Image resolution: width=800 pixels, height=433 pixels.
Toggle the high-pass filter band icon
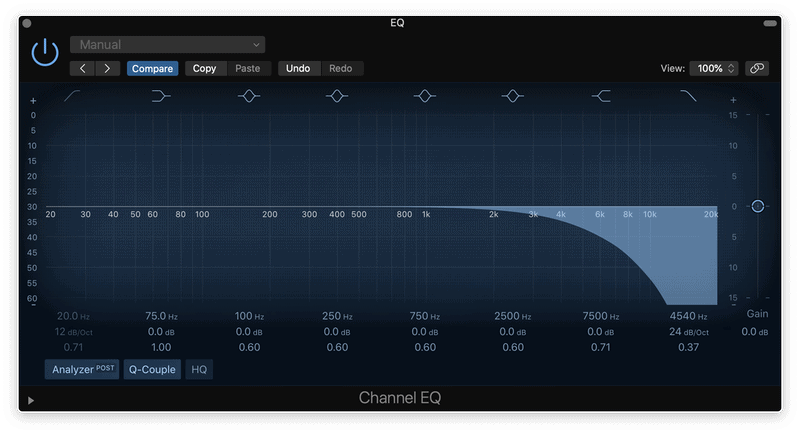click(72, 95)
